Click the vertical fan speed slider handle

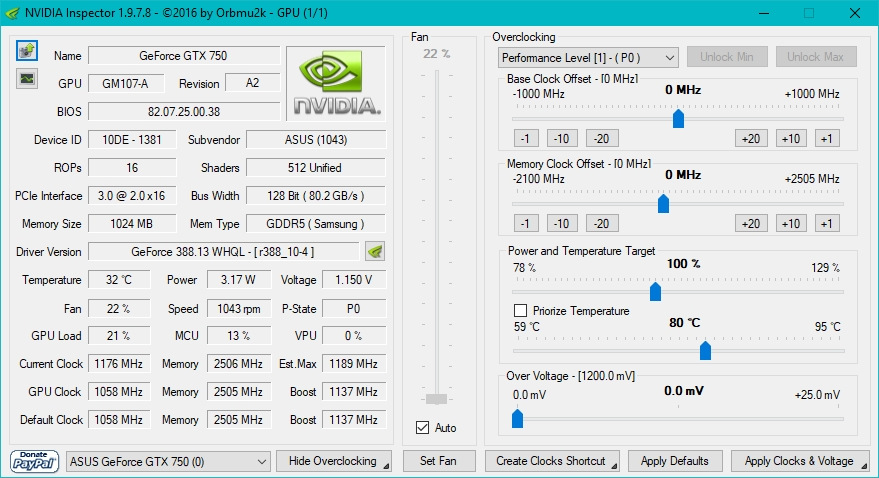click(436, 399)
